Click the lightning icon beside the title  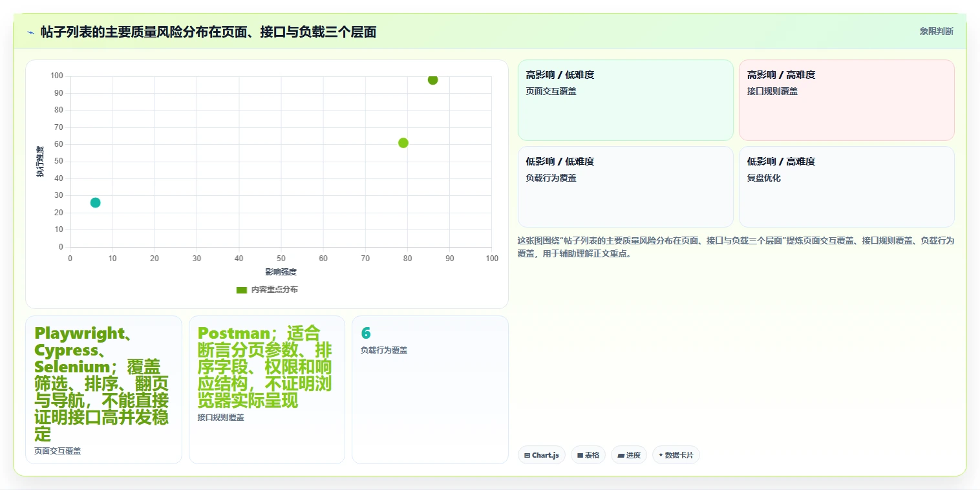click(30, 32)
